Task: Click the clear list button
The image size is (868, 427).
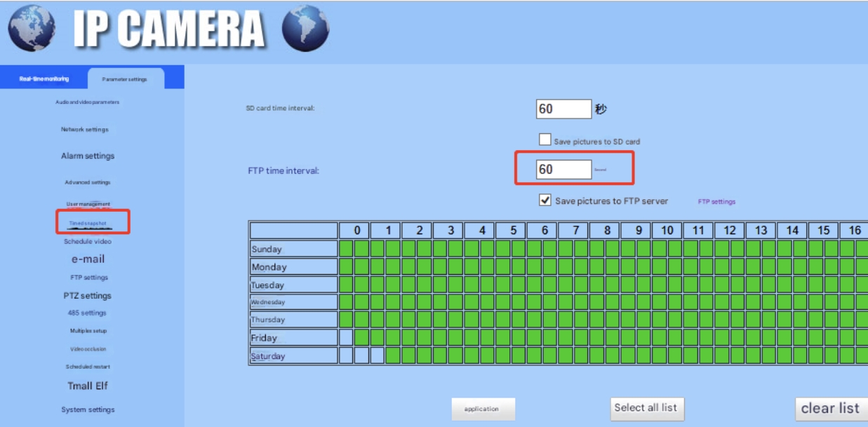Action: (830, 408)
